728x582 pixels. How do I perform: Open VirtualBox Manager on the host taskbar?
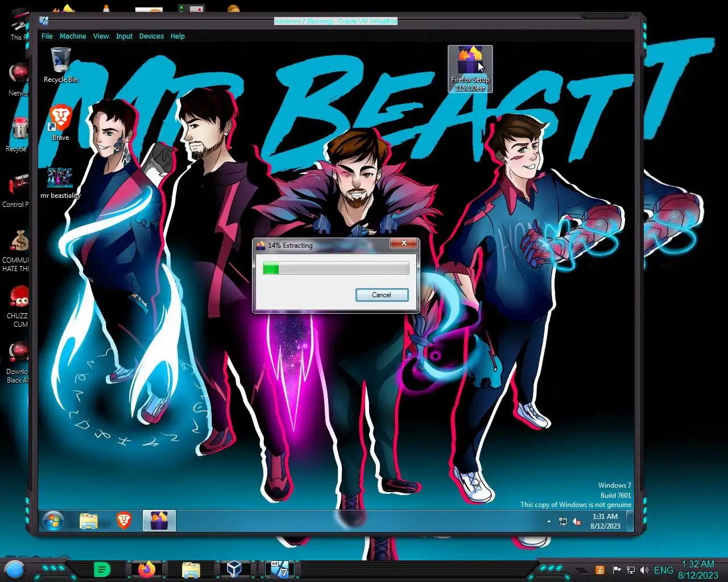tap(234, 569)
